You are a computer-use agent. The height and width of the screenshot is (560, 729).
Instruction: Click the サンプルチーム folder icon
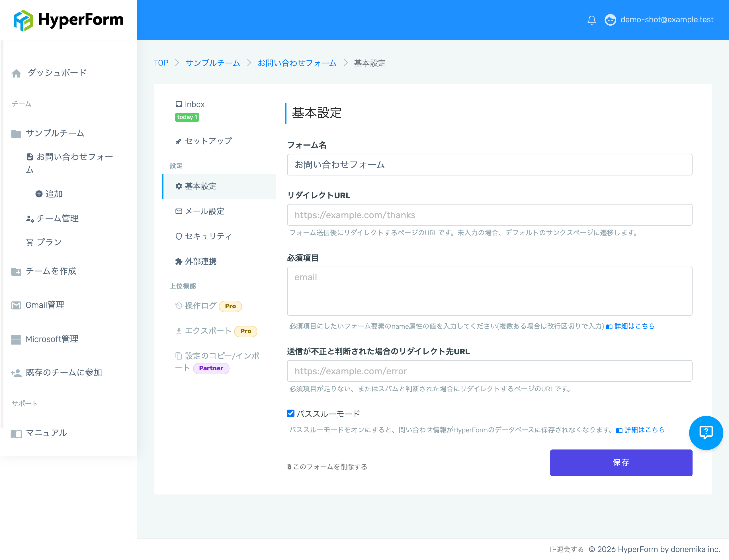point(16,134)
